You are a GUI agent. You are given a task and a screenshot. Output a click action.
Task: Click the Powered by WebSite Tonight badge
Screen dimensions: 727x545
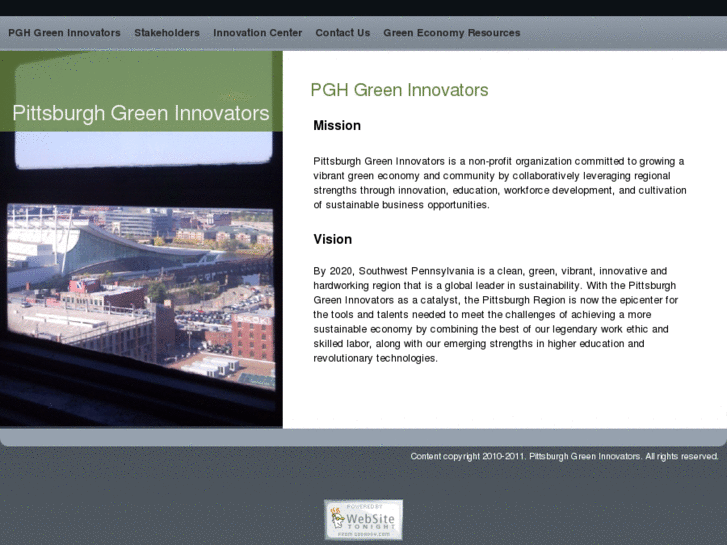click(364, 519)
